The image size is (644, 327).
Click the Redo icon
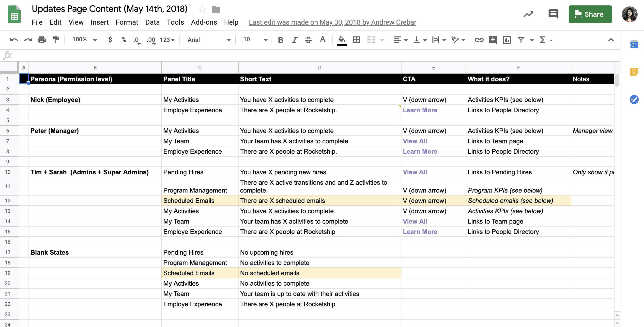pyautogui.click(x=28, y=40)
